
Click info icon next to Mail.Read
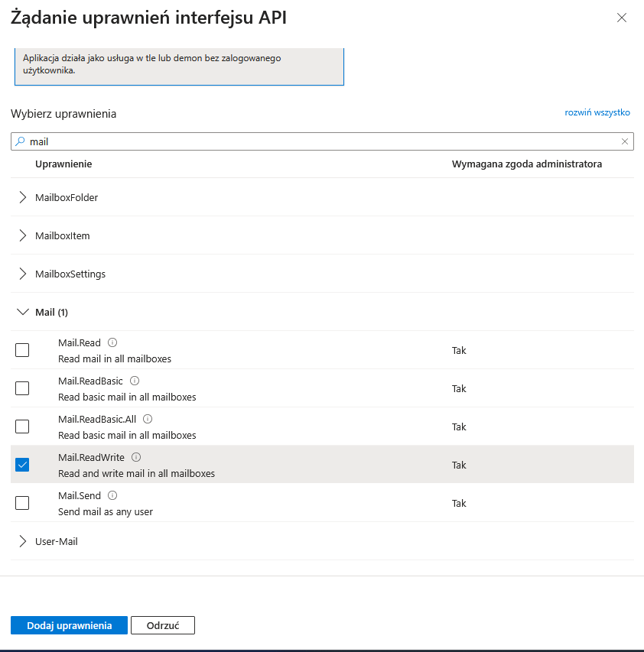112,342
